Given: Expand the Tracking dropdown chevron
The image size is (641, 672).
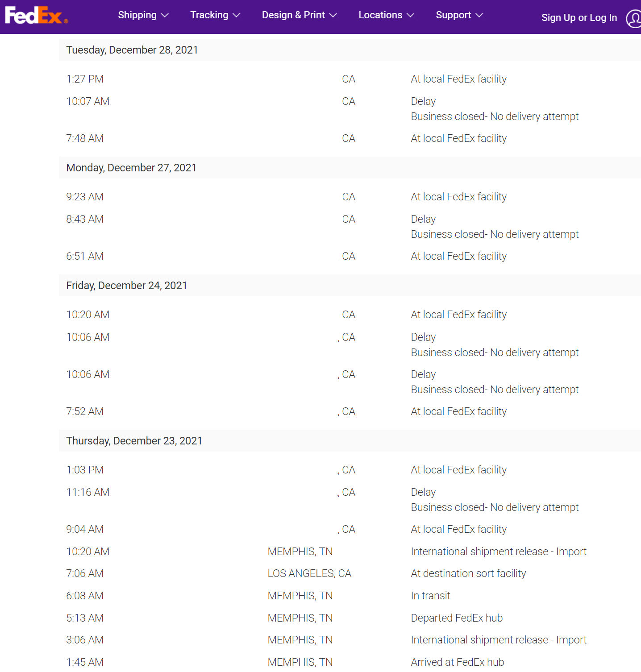Looking at the screenshot, I should coord(236,16).
